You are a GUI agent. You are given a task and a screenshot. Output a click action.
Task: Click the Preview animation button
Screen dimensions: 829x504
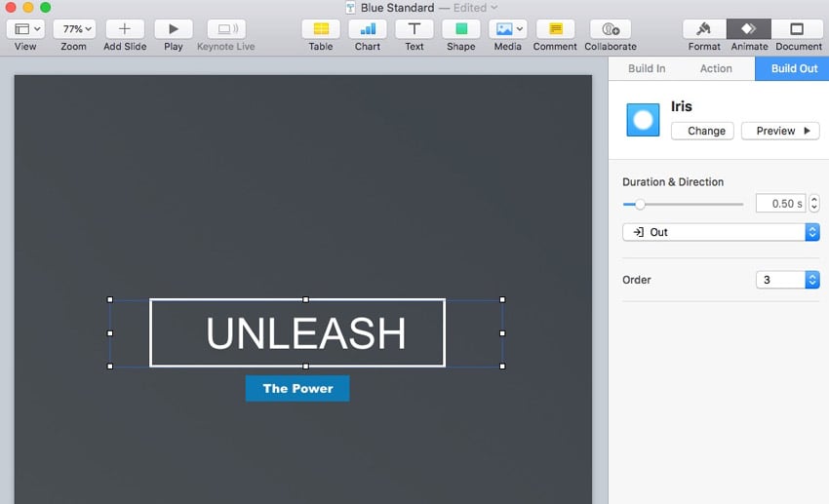tap(780, 131)
